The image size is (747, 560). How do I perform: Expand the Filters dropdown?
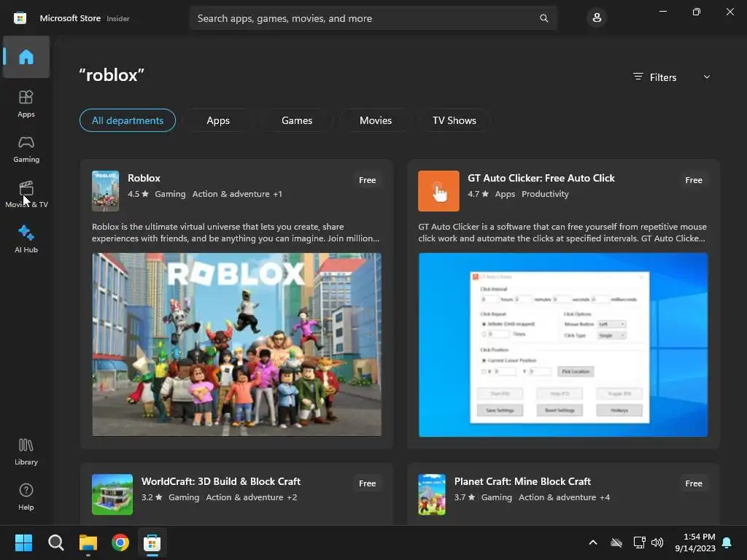[672, 77]
